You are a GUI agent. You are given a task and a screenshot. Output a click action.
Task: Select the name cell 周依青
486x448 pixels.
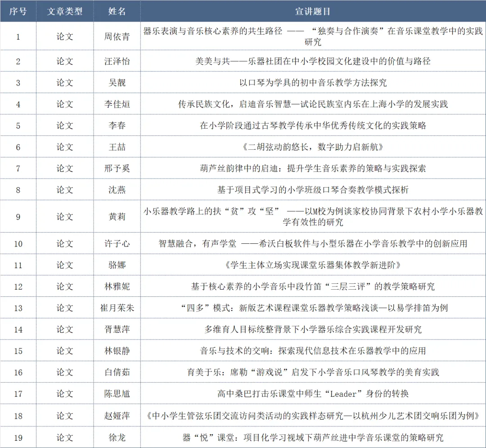click(x=117, y=36)
